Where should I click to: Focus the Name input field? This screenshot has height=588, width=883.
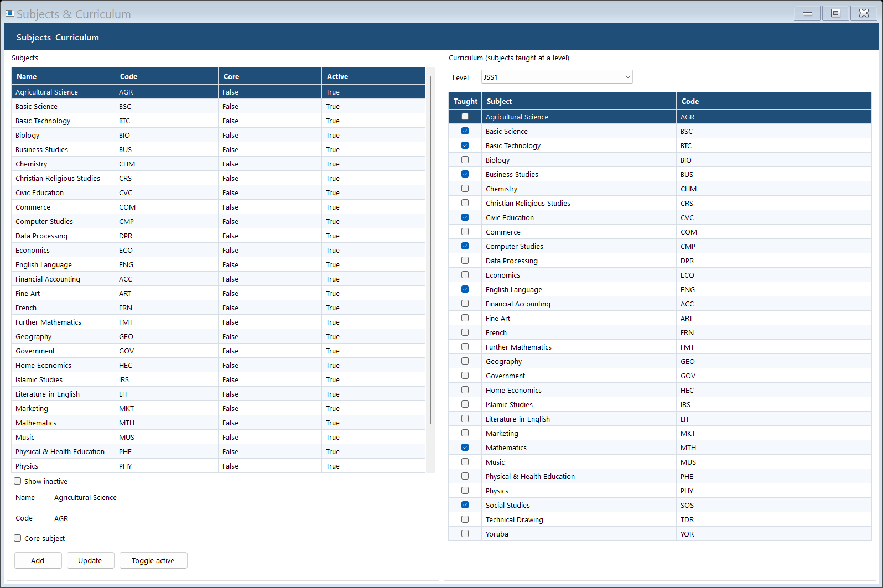pyautogui.click(x=115, y=497)
